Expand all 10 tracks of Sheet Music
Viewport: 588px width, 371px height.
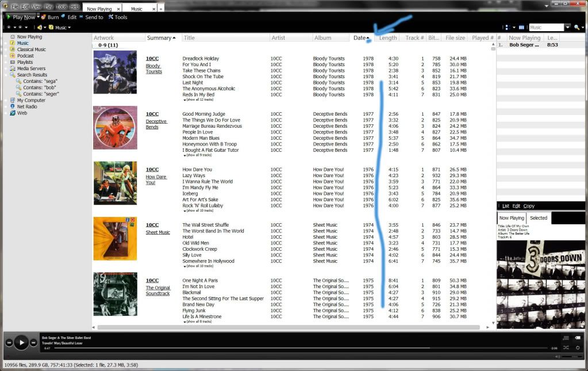[x=198, y=266]
